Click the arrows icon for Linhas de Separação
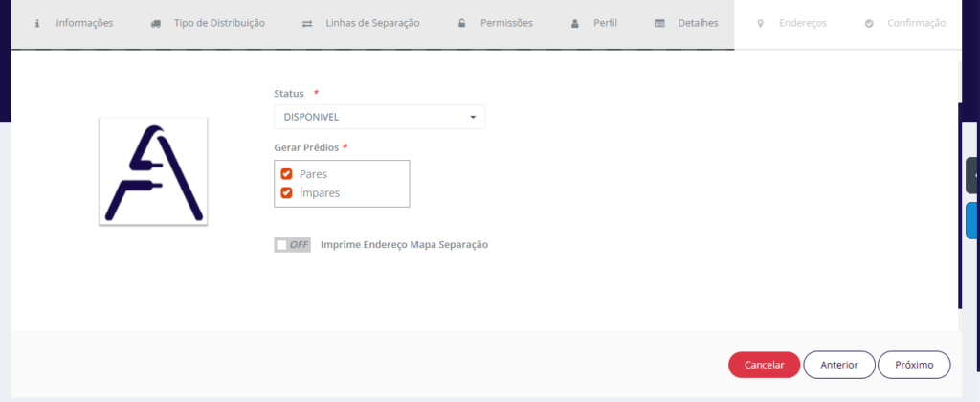Viewport: 980px width, 402px height. point(306,23)
